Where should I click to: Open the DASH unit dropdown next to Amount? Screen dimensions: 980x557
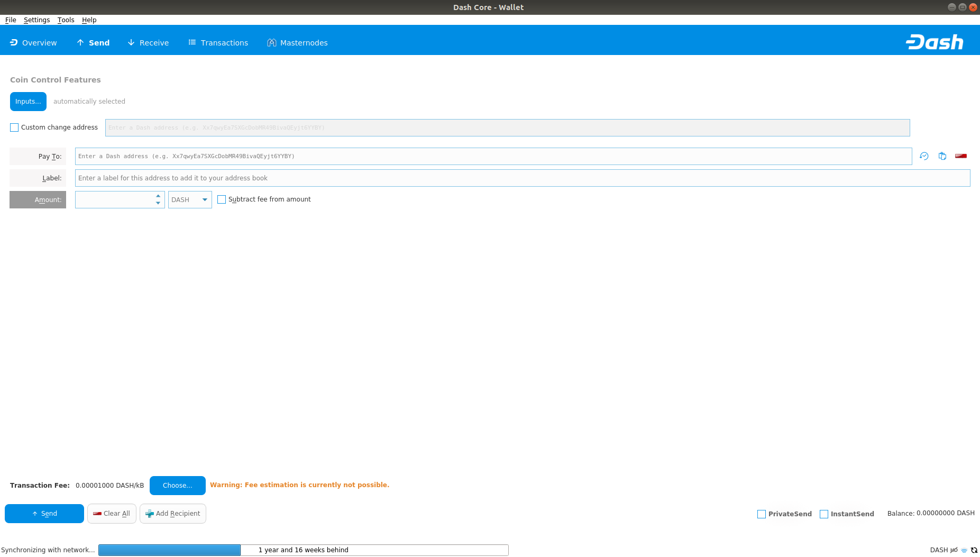190,200
